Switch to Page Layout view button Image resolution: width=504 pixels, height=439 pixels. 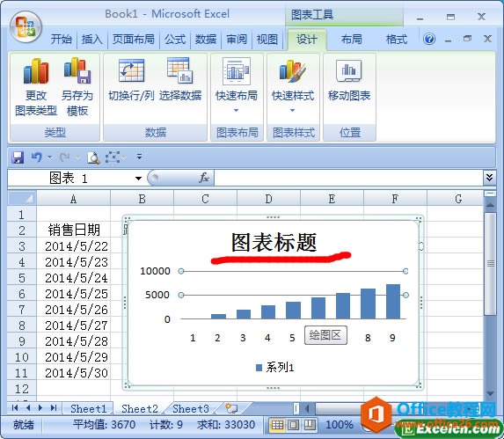[x=293, y=425]
